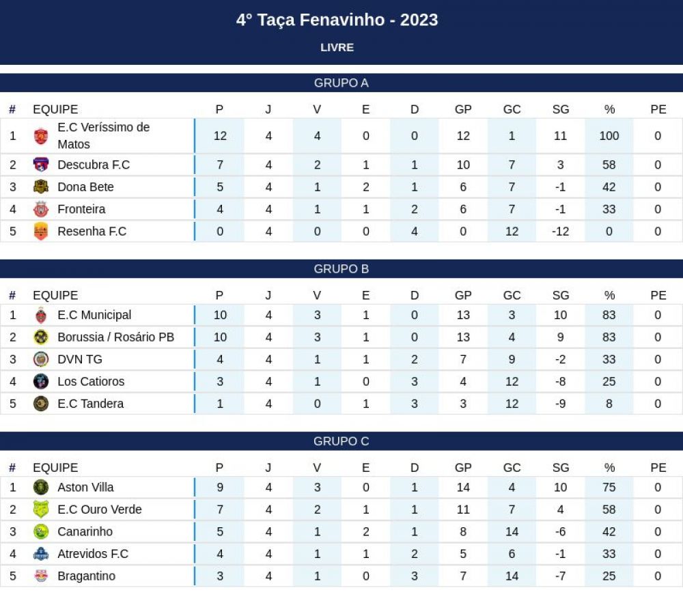Select the GRUPO A header bar
683x616 pixels.
341,83
